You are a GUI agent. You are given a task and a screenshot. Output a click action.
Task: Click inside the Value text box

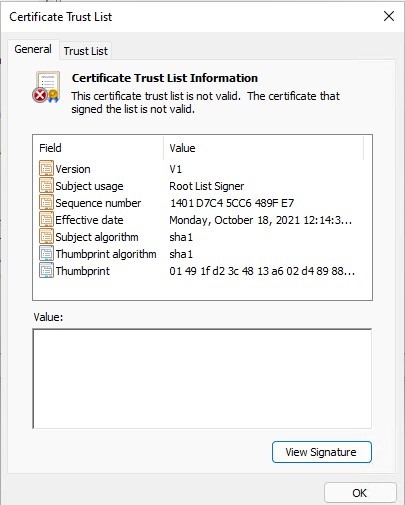click(x=202, y=379)
